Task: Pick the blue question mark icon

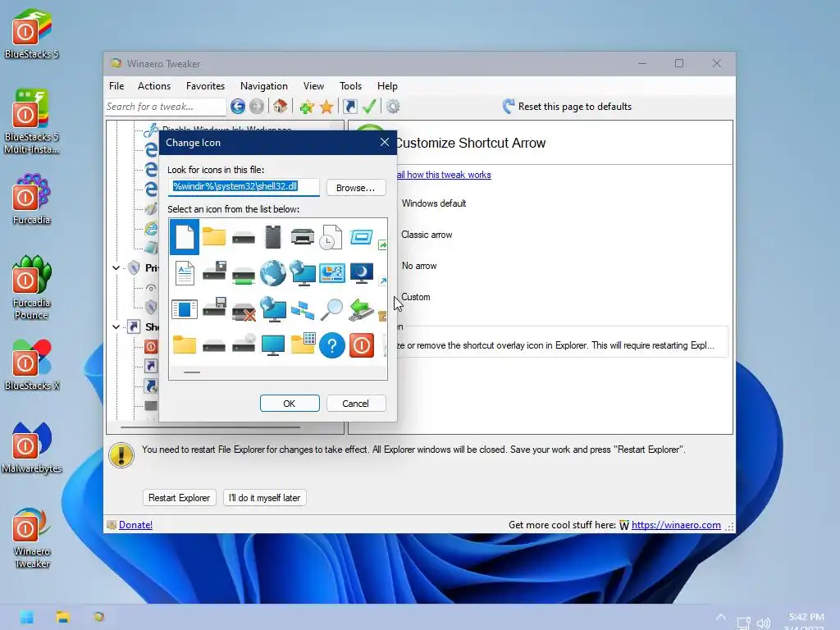Action: click(331, 345)
